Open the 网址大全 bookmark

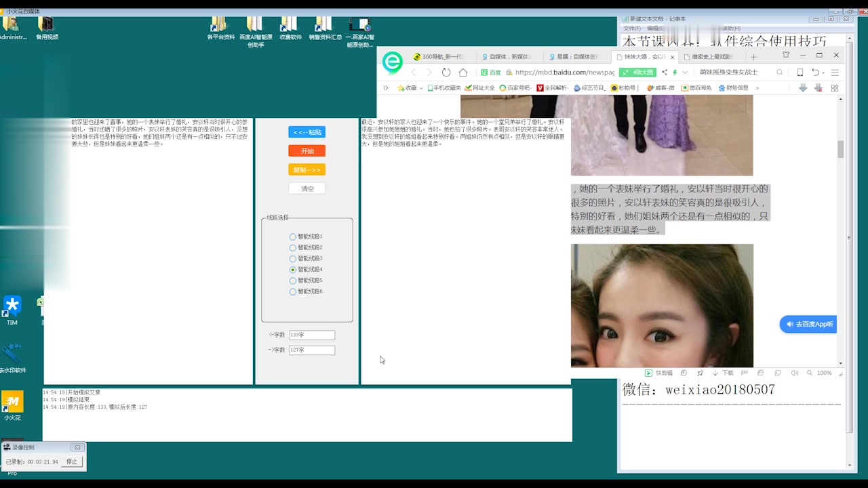point(480,88)
